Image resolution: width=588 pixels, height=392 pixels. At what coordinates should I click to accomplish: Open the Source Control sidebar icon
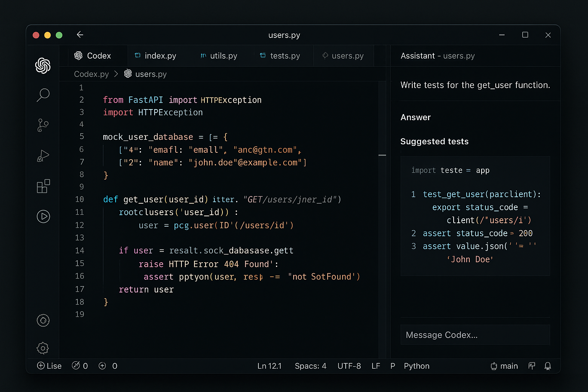tap(43, 125)
